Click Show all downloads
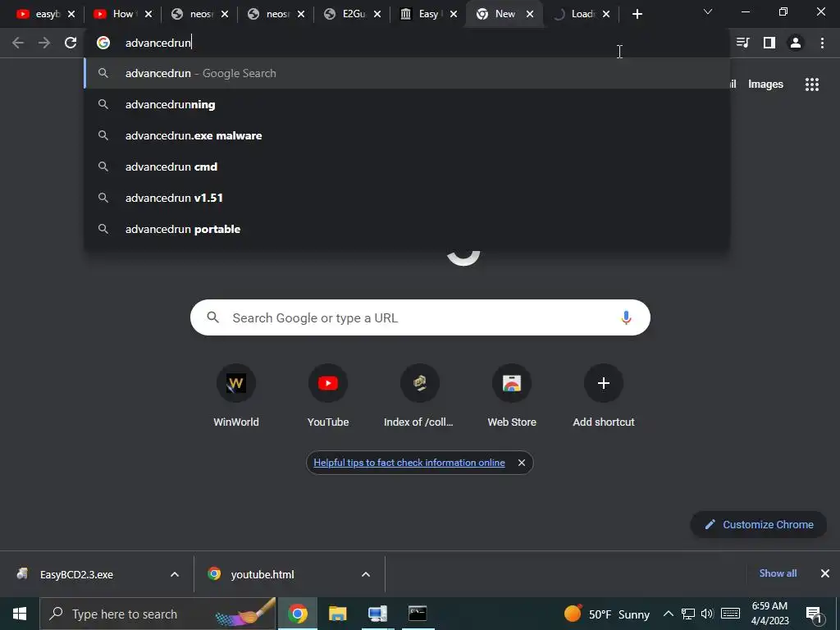 778,573
